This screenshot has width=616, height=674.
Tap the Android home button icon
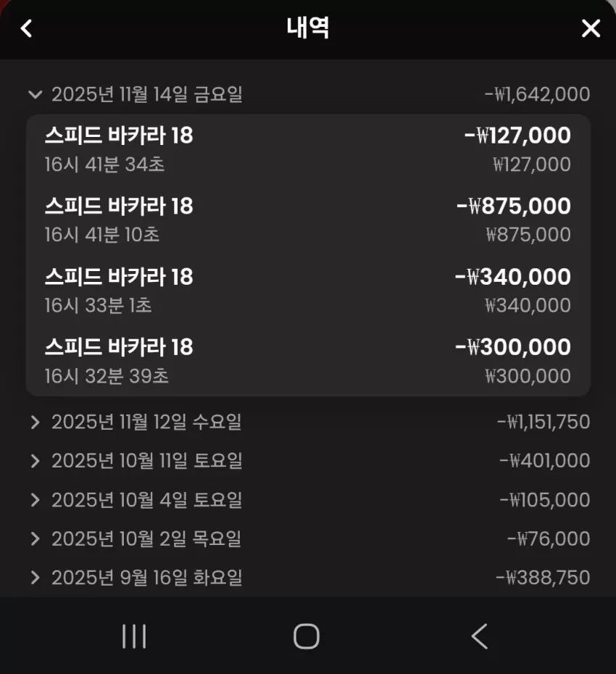(x=307, y=636)
